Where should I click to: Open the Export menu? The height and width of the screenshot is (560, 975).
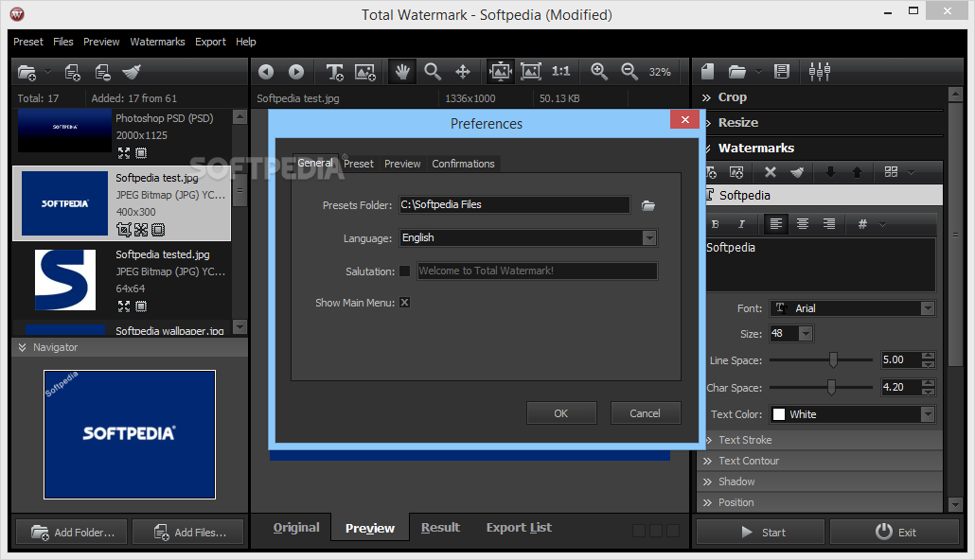[210, 42]
